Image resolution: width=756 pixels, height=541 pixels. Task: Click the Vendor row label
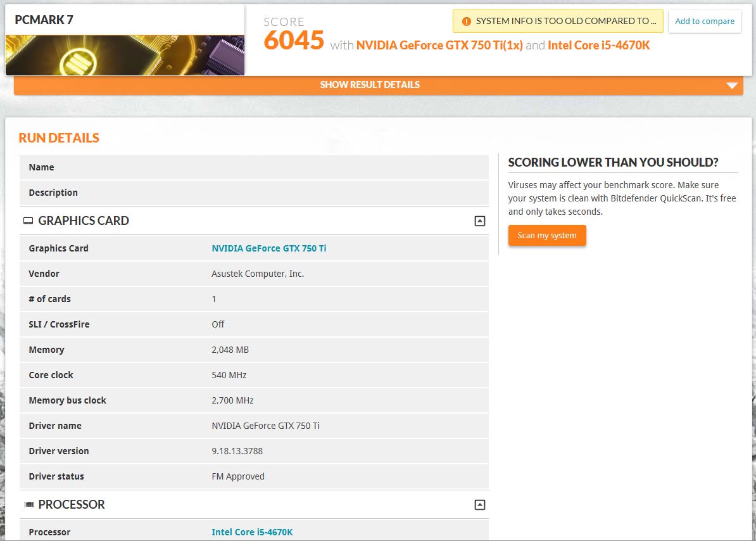(x=44, y=274)
